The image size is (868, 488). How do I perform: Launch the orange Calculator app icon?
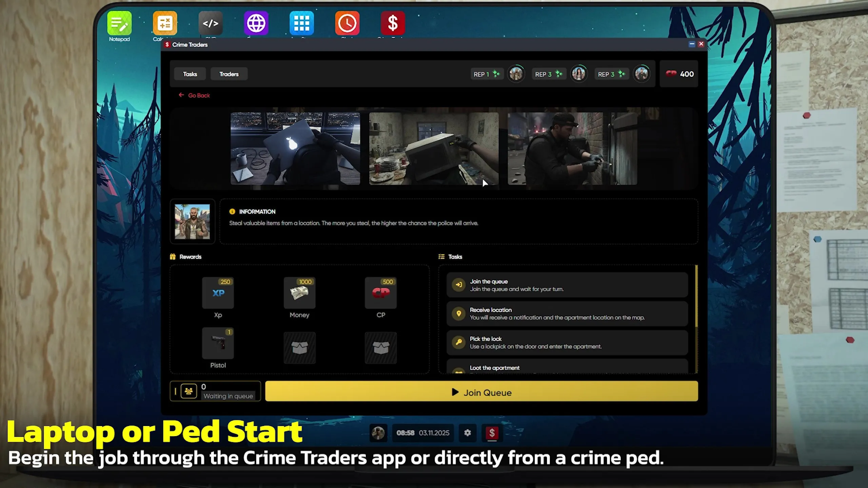165,23
